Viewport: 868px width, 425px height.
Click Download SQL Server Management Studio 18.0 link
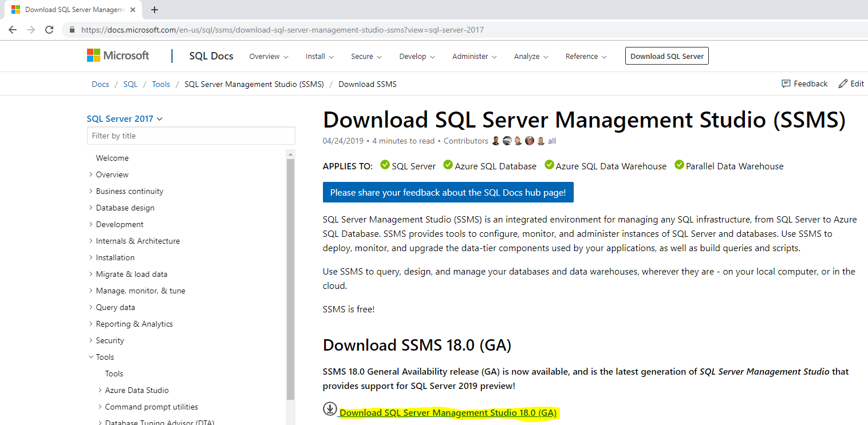pyautogui.click(x=448, y=412)
